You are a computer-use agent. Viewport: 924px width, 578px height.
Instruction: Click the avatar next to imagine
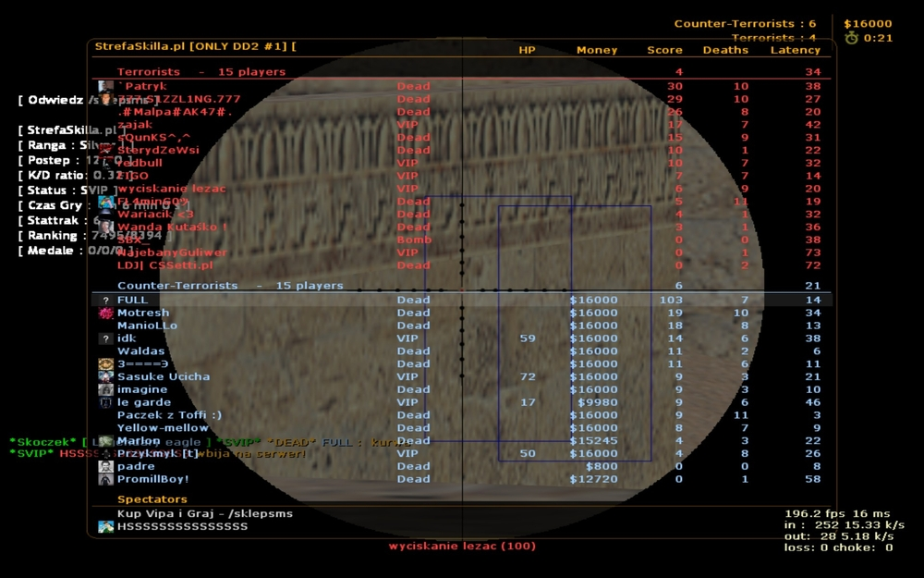pos(105,390)
